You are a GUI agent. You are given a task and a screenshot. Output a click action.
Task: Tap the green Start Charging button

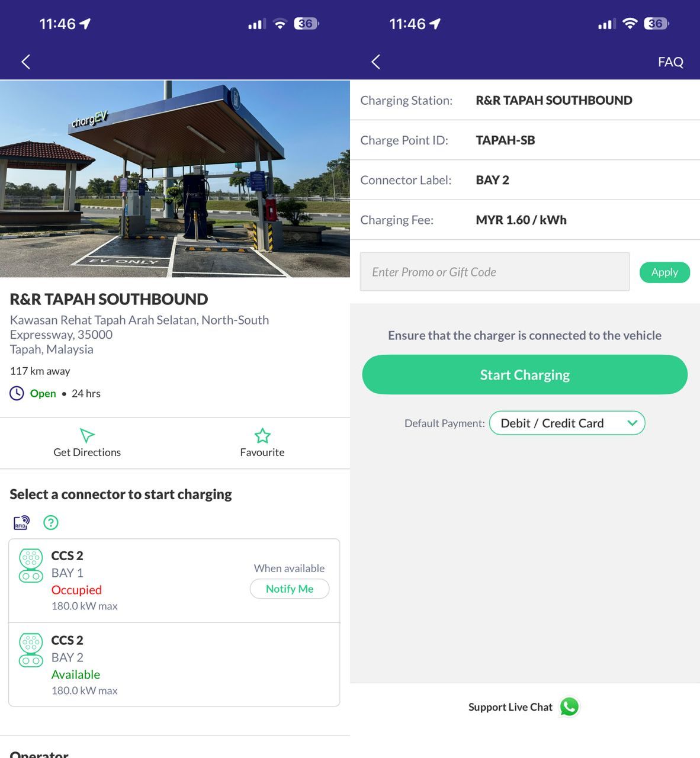click(x=525, y=374)
